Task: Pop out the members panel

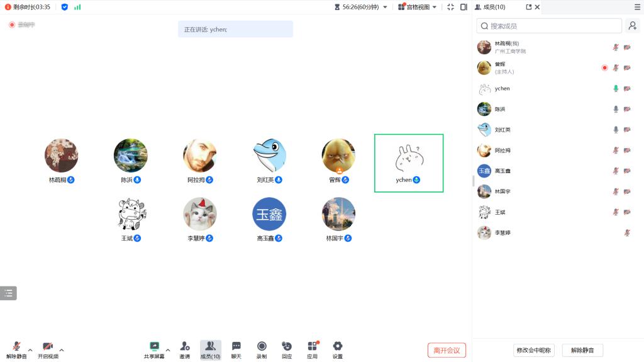Action: (528, 7)
